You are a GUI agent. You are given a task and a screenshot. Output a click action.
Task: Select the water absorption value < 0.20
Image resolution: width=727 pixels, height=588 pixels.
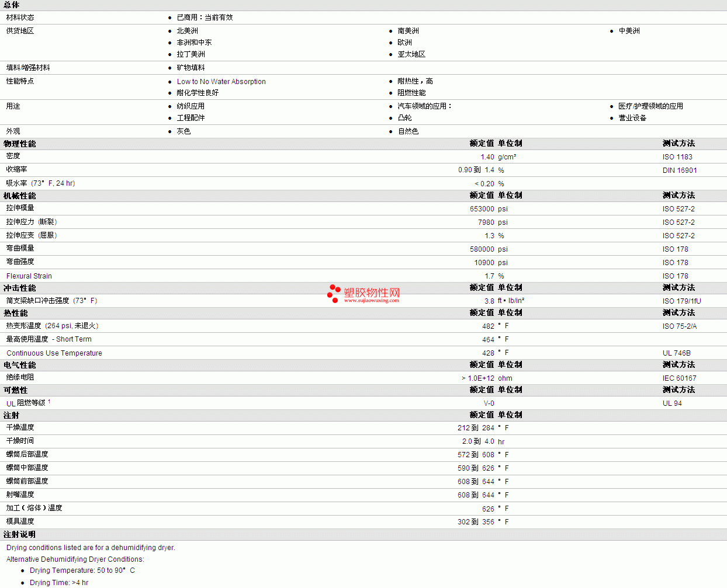point(484,184)
